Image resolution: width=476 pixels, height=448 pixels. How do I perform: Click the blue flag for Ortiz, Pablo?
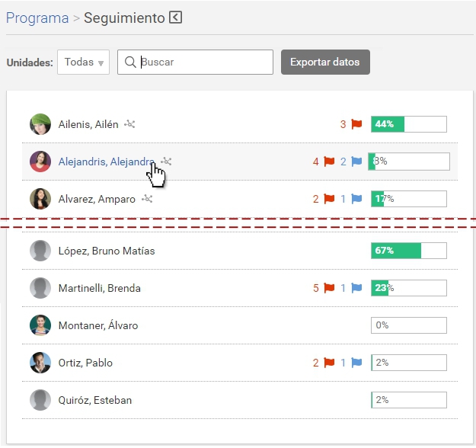pyautogui.click(x=356, y=363)
